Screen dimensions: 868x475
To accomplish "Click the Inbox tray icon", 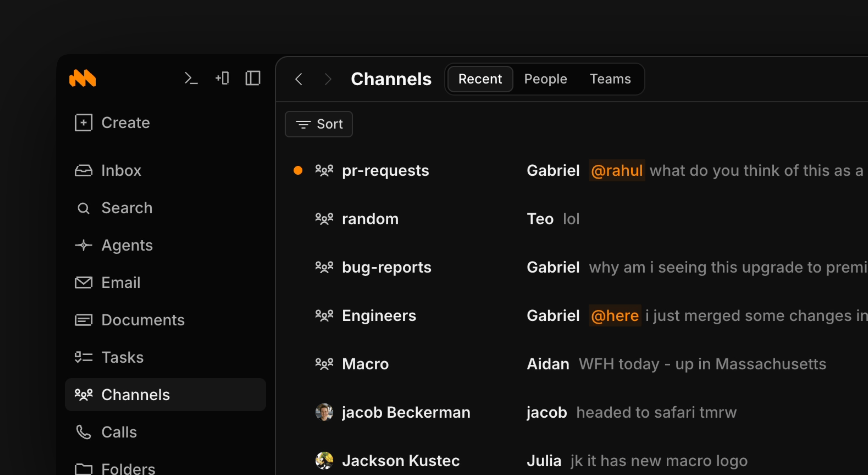I will pyautogui.click(x=83, y=171).
